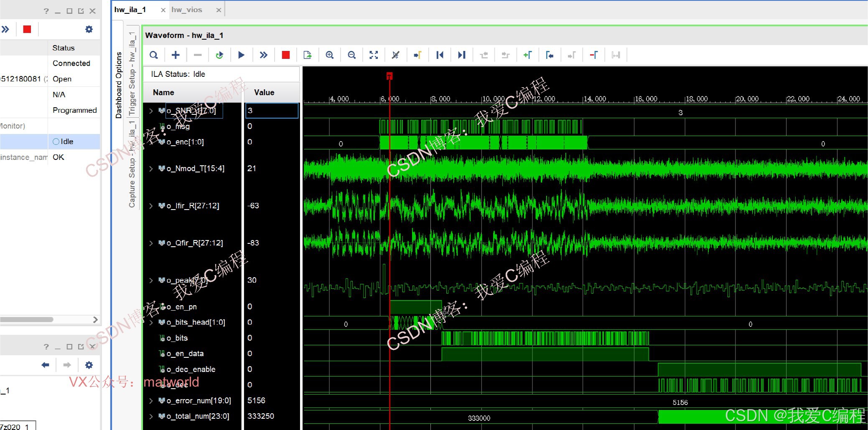Screen dimensions: 868x430
Task: Go to the previous marker
Action: coord(550,55)
